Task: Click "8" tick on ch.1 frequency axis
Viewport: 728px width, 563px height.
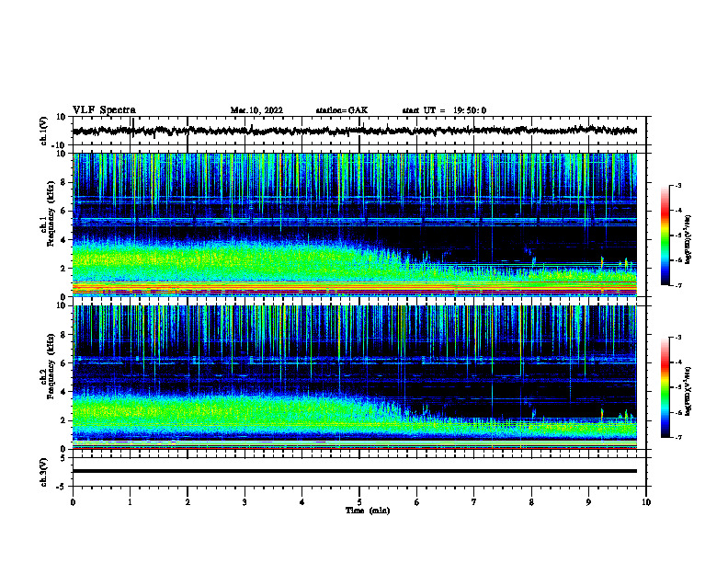Action: pos(63,182)
